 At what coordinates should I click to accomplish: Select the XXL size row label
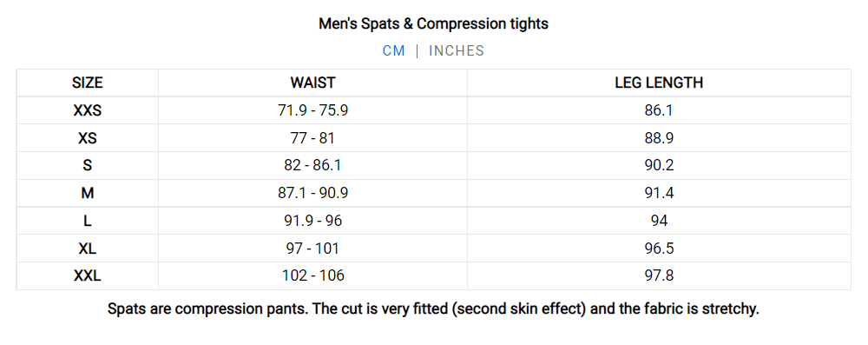[x=88, y=275]
